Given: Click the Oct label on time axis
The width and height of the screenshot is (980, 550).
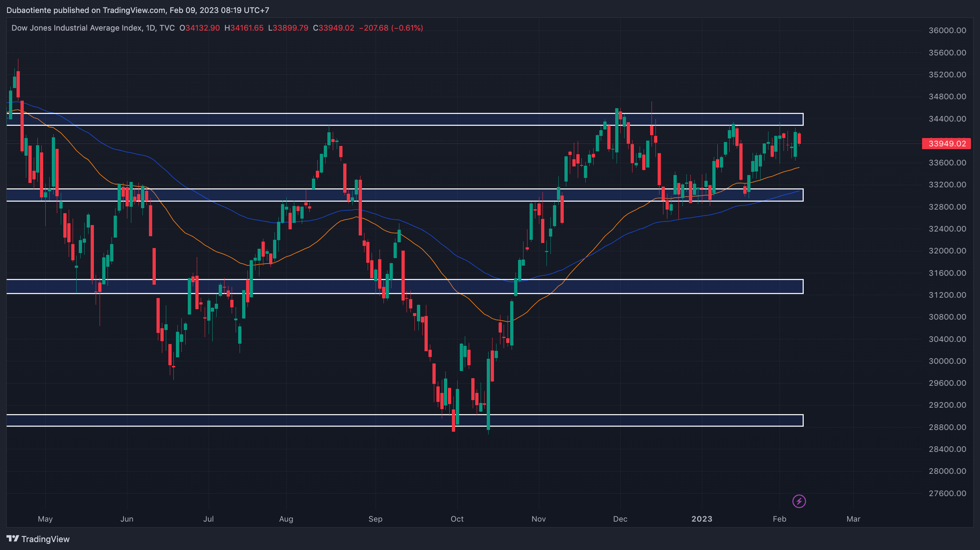Looking at the screenshot, I should click(457, 519).
